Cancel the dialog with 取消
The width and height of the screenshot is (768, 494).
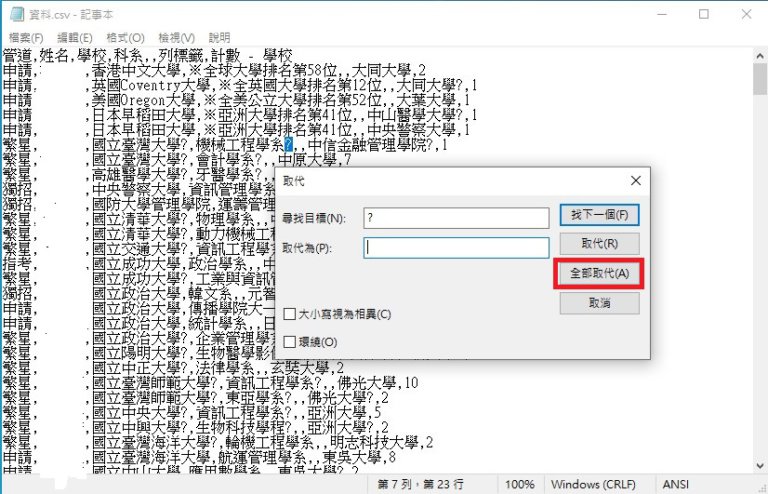coord(598,303)
